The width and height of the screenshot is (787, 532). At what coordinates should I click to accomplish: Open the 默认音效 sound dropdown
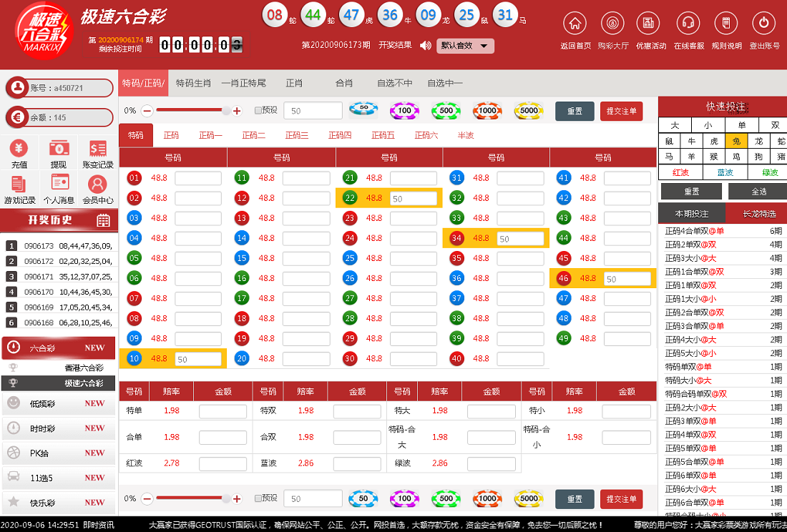[x=466, y=46]
